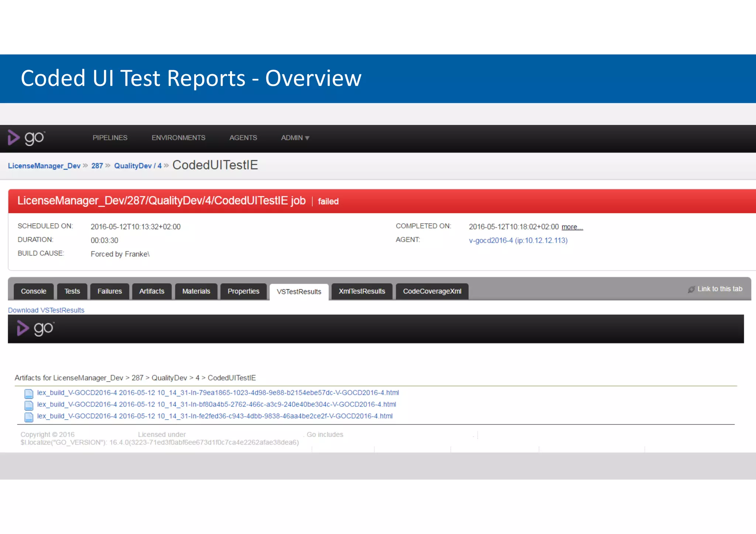Open the CodeCoverageXml tab
The height and width of the screenshot is (534, 756).
432,291
